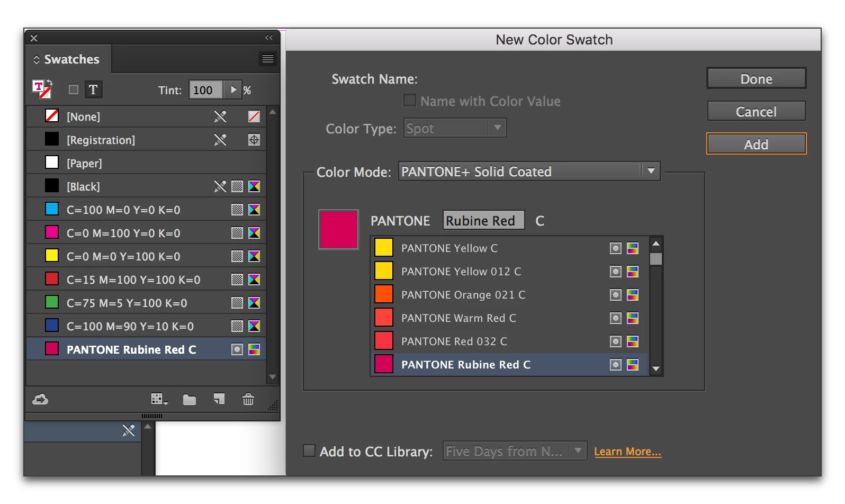The height and width of the screenshot is (504, 845).
Task: Select swatch C=15 M=100 Y=100 K=0
Action: click(x=146, y=280)
